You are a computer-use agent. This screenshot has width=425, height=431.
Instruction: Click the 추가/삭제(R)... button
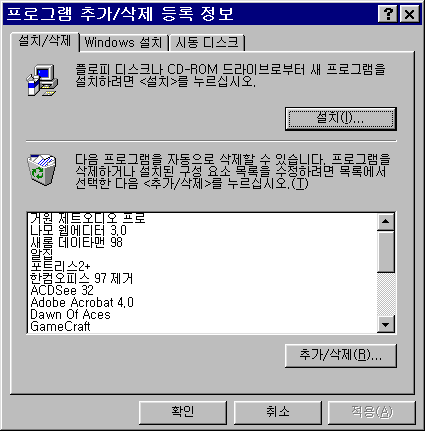(341, 356)
